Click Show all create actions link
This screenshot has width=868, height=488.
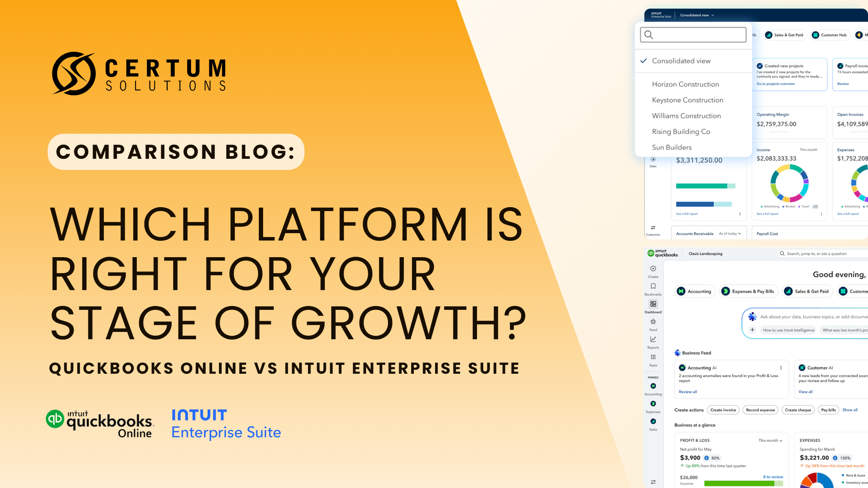850,410
